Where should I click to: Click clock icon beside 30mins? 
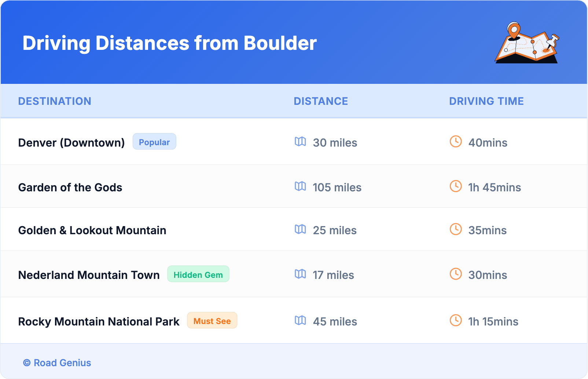456,274
